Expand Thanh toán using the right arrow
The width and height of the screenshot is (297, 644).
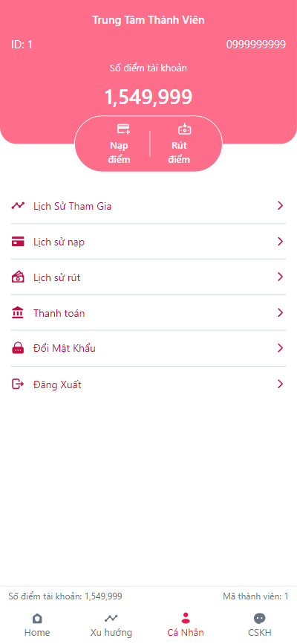[x=280, y=313]
